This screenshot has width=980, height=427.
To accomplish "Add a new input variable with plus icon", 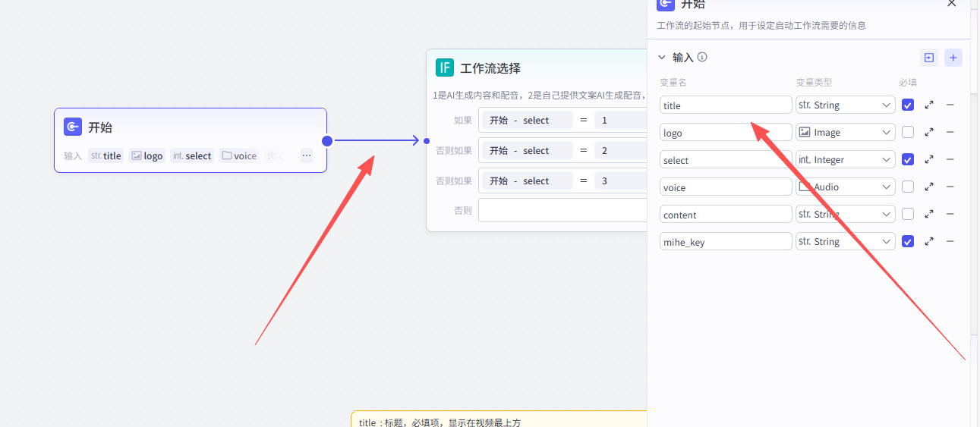I will click(x=953, y=58).
